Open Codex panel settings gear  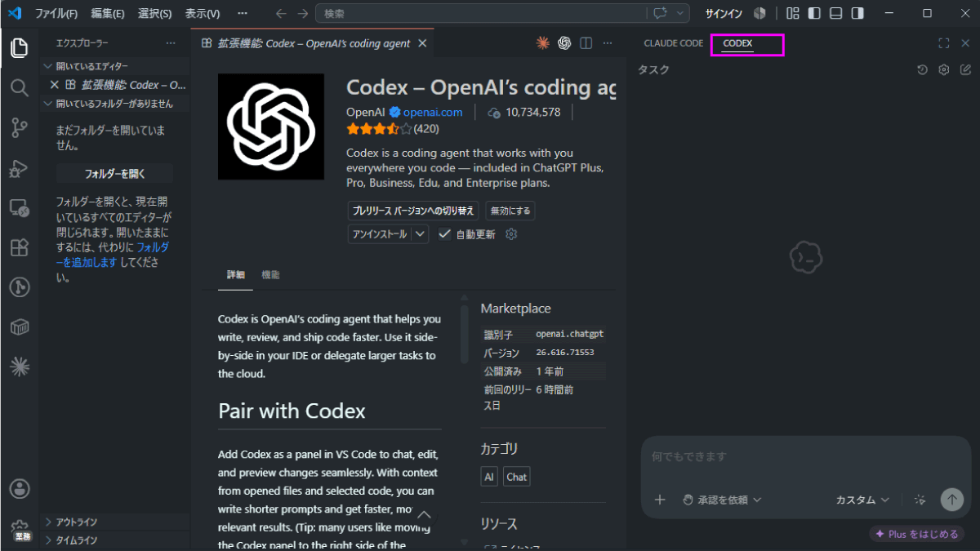pos(944,70)
